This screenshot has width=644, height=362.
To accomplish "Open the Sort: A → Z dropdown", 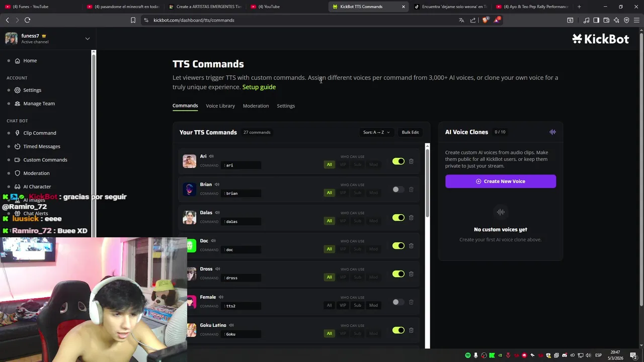I will tap(376, 132).
